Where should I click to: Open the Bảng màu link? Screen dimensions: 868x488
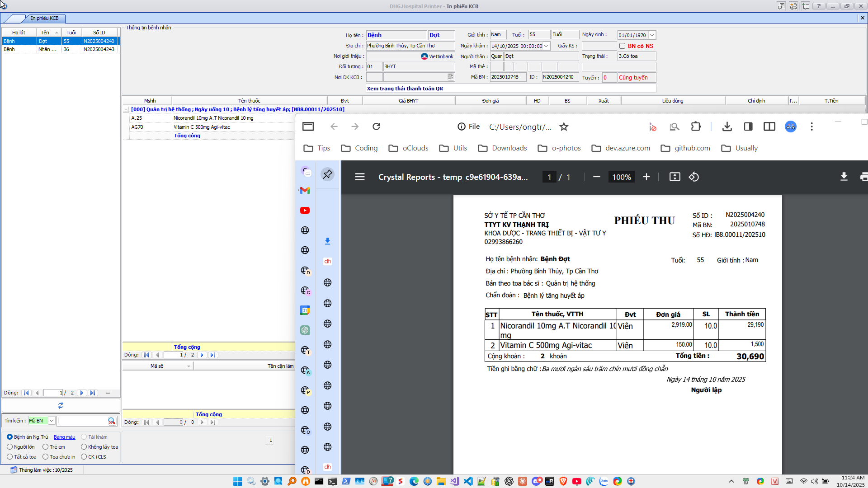coord(65,437)
